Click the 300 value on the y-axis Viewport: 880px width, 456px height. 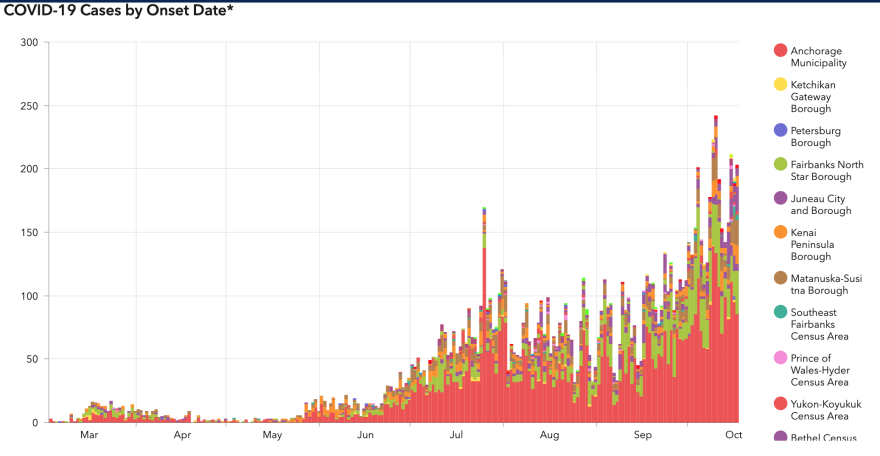point(28,42)
